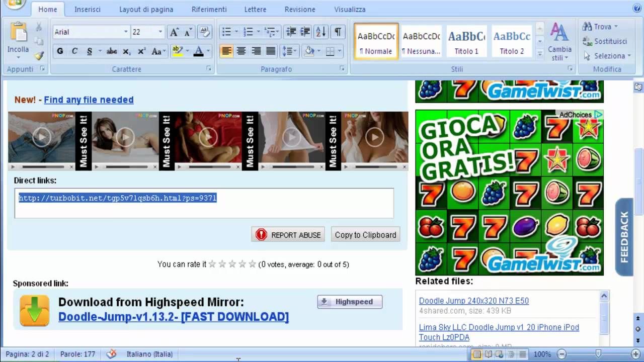Increase indent using the ribbon icon
The width and height of the screenshot is (644, 362).
coord(305,32)
